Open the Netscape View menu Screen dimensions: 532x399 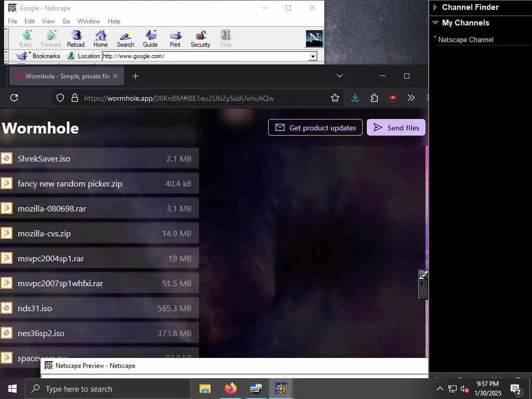point(48,21)
